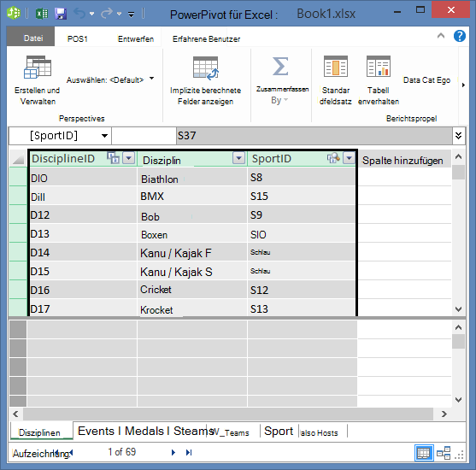Click the Standardfeldsatz icon
The height and width of the screenshot is (470, 476).
tap(336, 66)
